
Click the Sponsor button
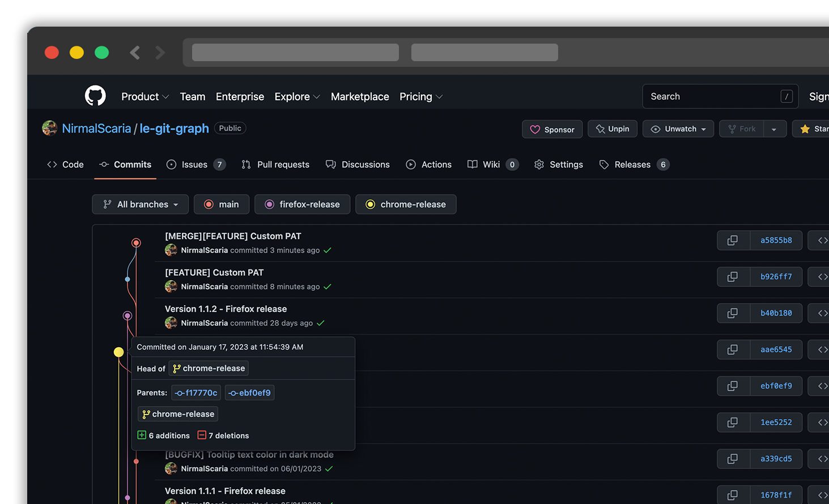(x=552, y=129)
